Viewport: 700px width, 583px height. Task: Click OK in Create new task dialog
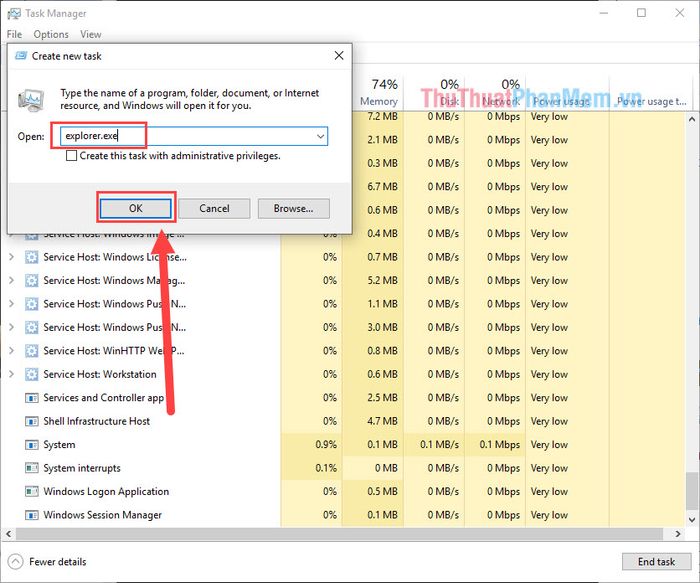pos(136,208)
